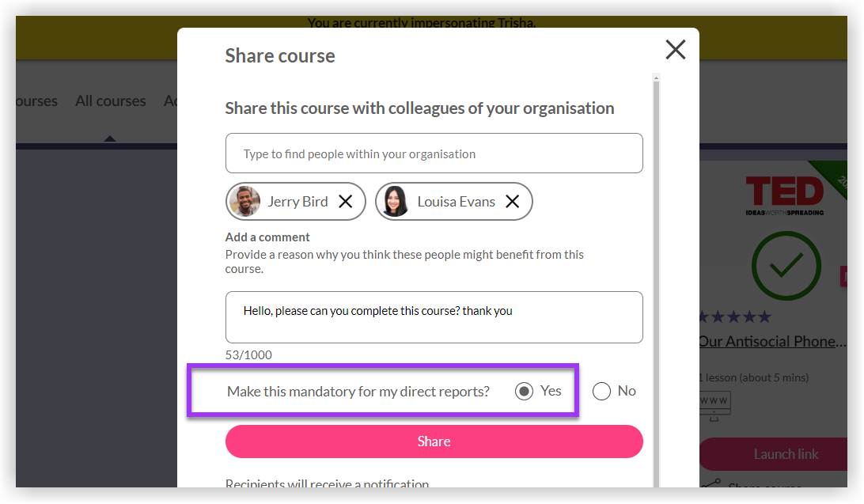The height and width of the screenshot is (504, 864).
Task: Open the partially visible courses tab at left
Action: pos(36,101)
